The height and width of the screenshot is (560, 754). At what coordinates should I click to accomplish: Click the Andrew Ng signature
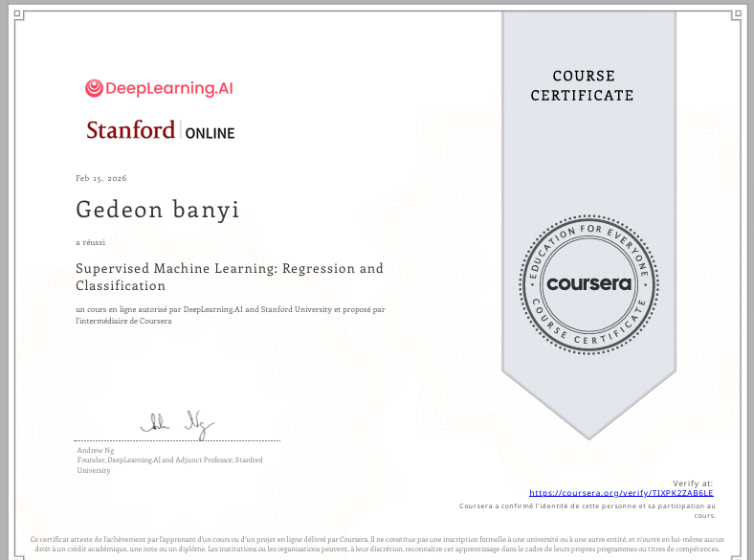(177, 424)
